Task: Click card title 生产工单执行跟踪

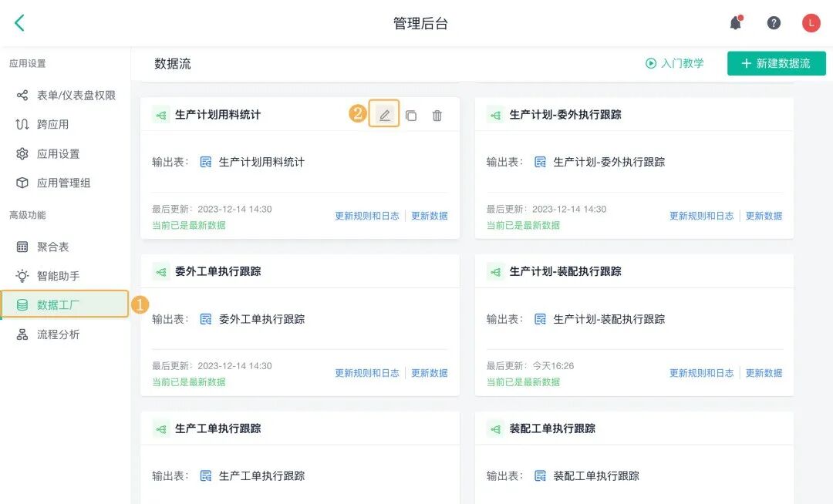Action: click(x=218, y=428)
